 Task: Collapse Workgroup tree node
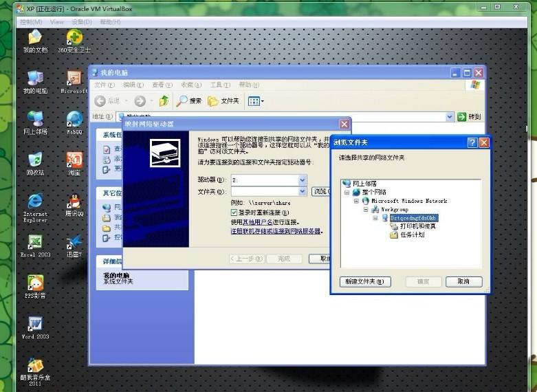366,209
